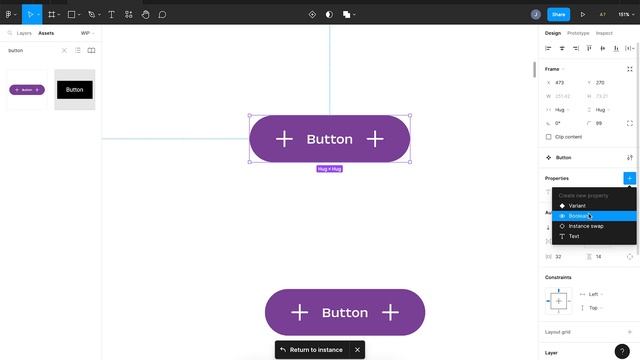Click the blue add property plus button

click(x=629, y=178)
